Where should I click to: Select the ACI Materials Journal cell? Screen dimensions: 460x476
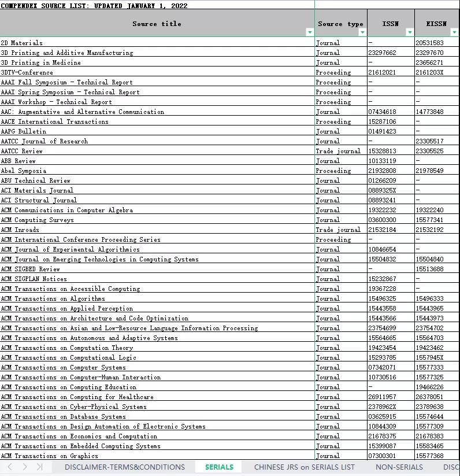coord(157,190)
